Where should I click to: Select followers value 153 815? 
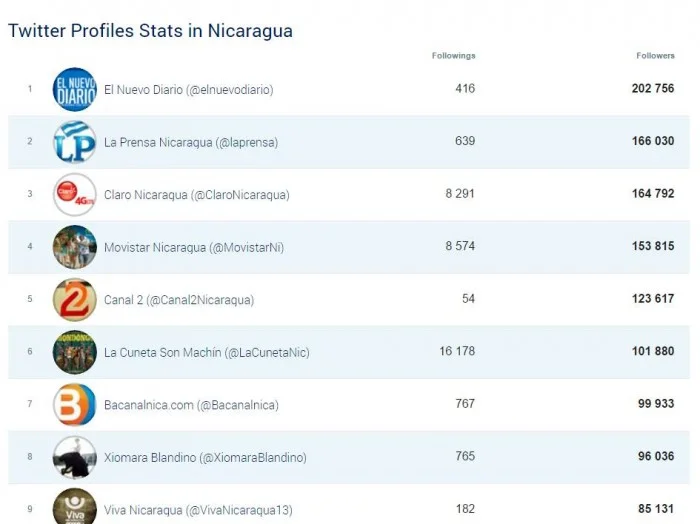pos(653,246)
